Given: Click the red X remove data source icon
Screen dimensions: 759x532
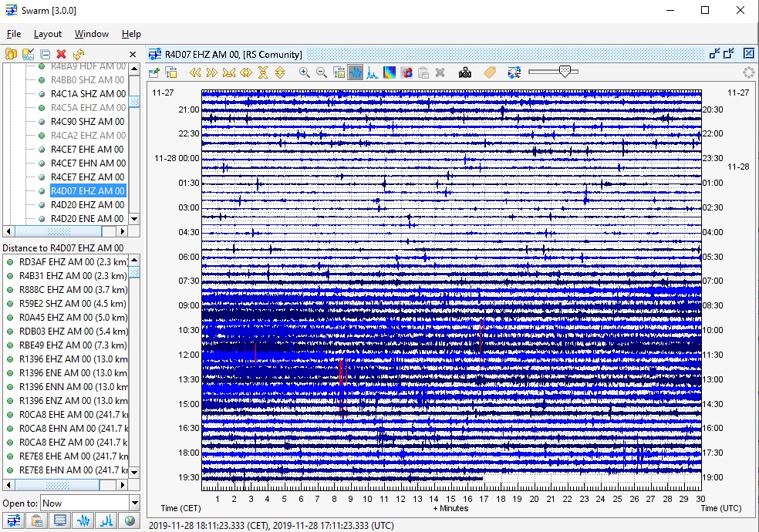Looking at the screenshot, I should click(62, 54).
